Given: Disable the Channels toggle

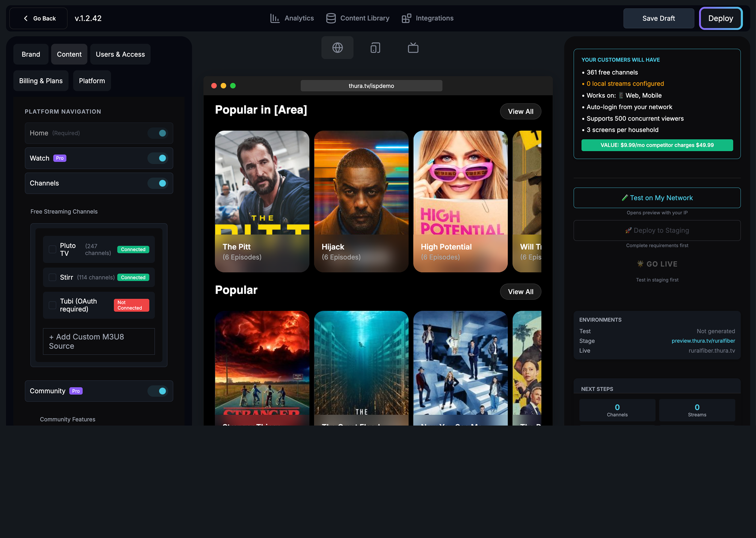Looking at the screenshot, I should click(x=158, y=183).
